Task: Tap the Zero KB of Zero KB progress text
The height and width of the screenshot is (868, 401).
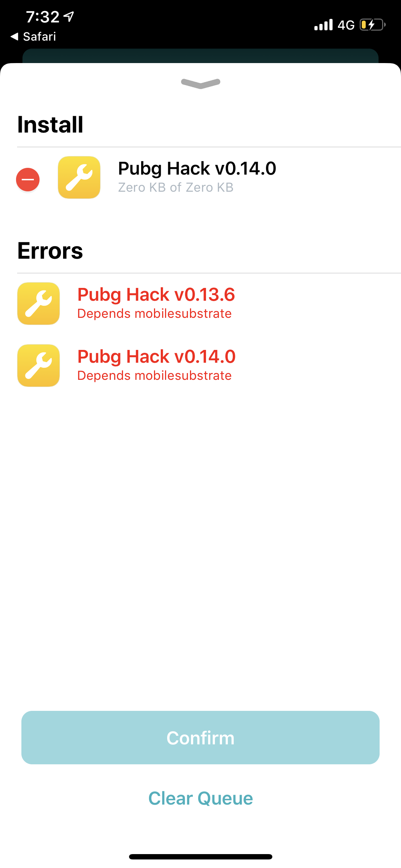Action: click(x=176, y=187)
